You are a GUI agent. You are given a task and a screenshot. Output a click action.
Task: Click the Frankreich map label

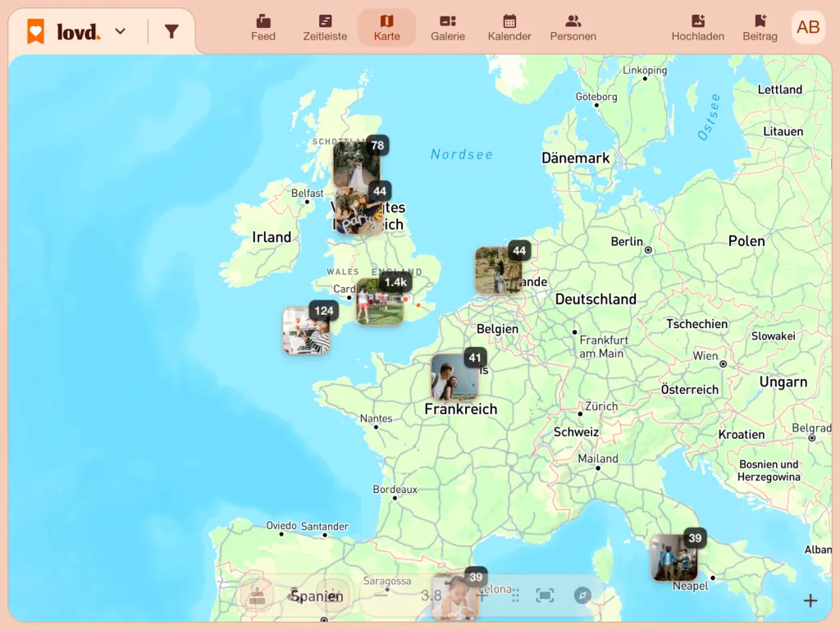(461, 409)
